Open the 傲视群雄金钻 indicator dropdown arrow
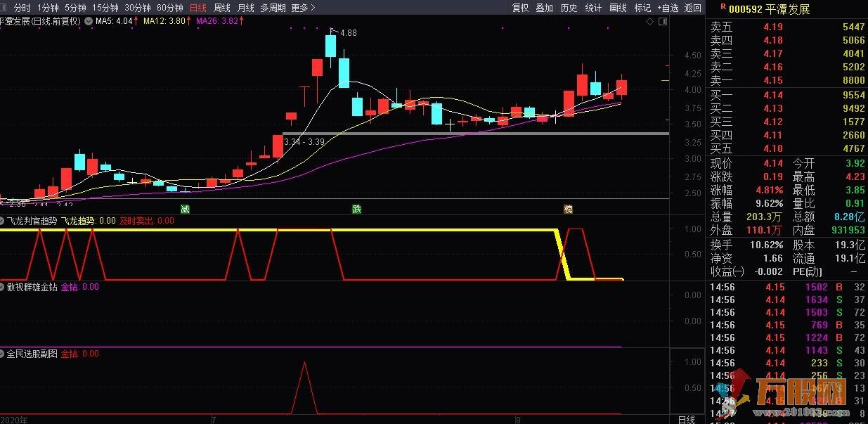 pyautogui.click(x=3, y=287)
